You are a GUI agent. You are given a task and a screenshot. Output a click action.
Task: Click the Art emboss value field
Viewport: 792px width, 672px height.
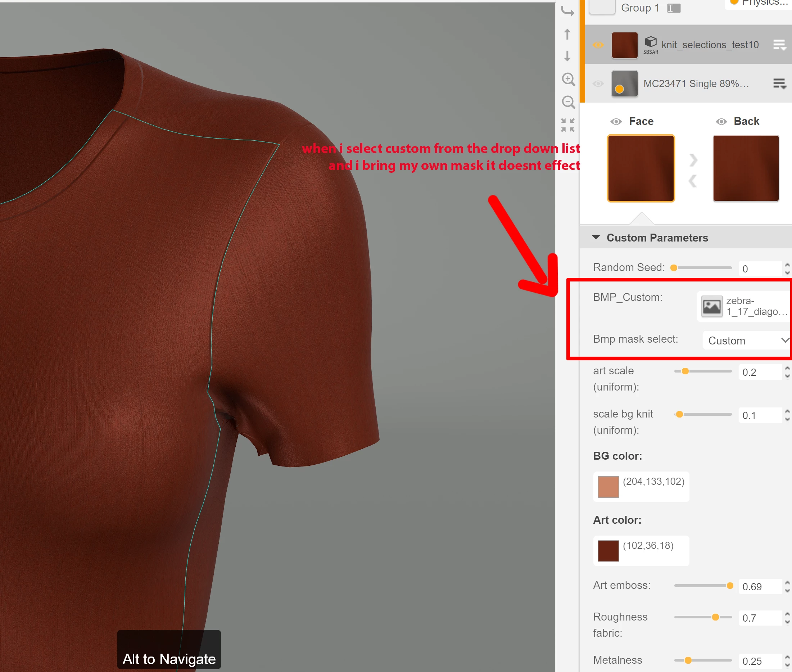pos(760,587)
